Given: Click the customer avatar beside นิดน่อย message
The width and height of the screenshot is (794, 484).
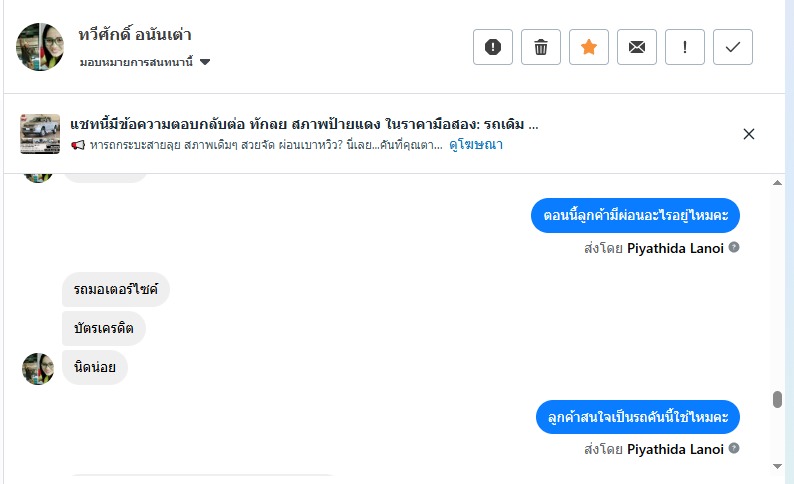Looking at the screenshot, I should (x=38, y=368).
